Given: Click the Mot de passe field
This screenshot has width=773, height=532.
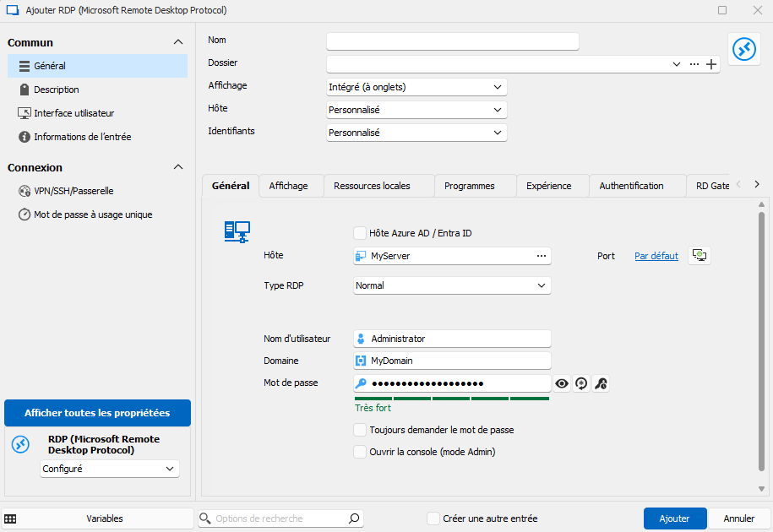Looking at the screenshot, I should tap(452, 383).
